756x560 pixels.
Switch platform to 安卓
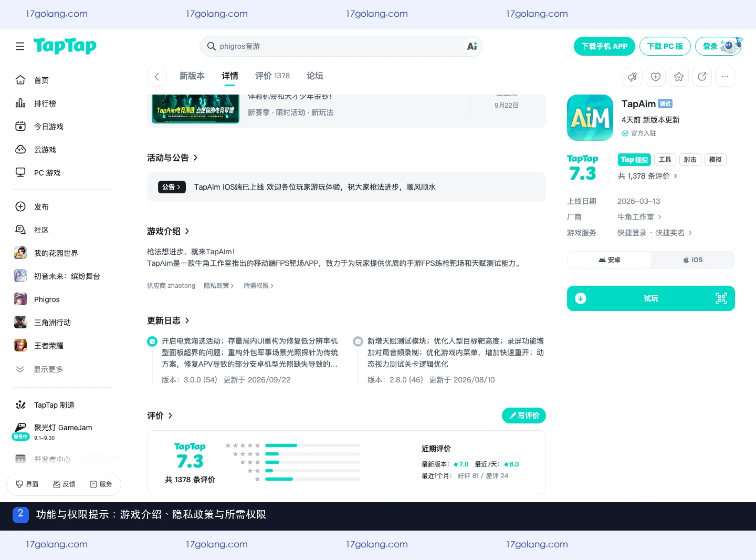(610, 260)
